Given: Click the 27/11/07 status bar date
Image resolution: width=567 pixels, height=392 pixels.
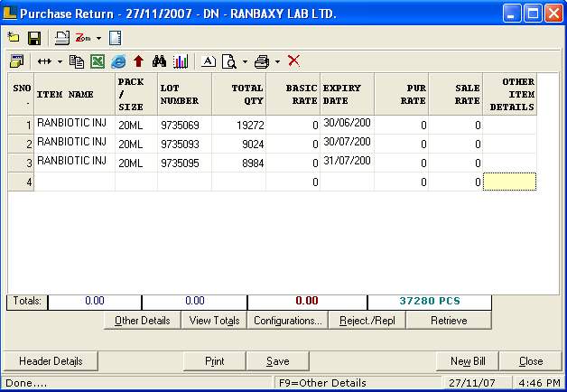Looking at the screenshot, I should tap(471, 383).
